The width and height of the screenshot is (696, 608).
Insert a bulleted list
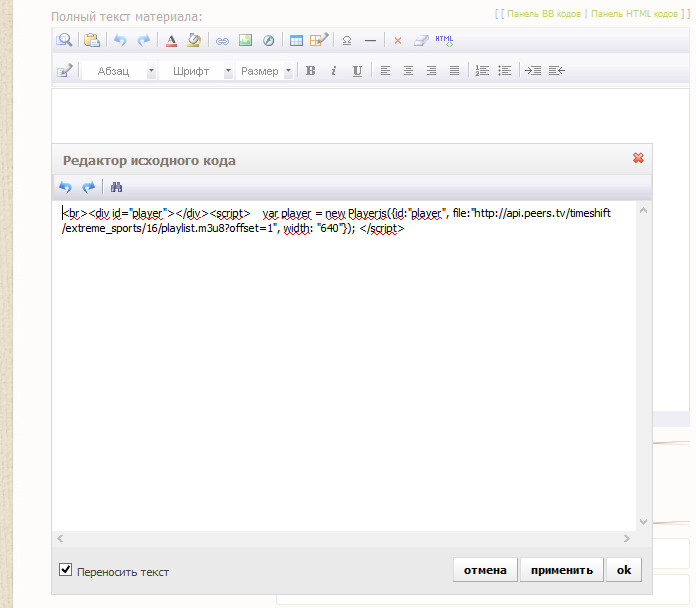tap(505, 71)
